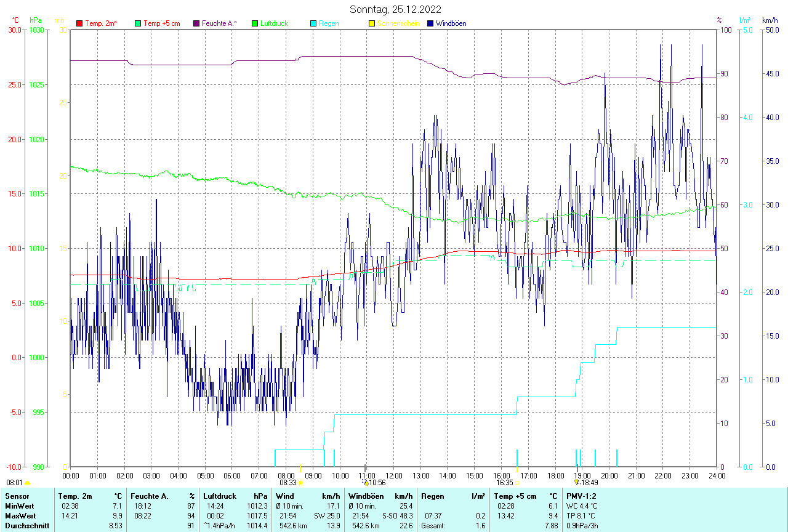This screenshot has width=788, height=532.
Task: Click the max gust value 'S-SO 48.3'
Action: (x=397, y=515)
